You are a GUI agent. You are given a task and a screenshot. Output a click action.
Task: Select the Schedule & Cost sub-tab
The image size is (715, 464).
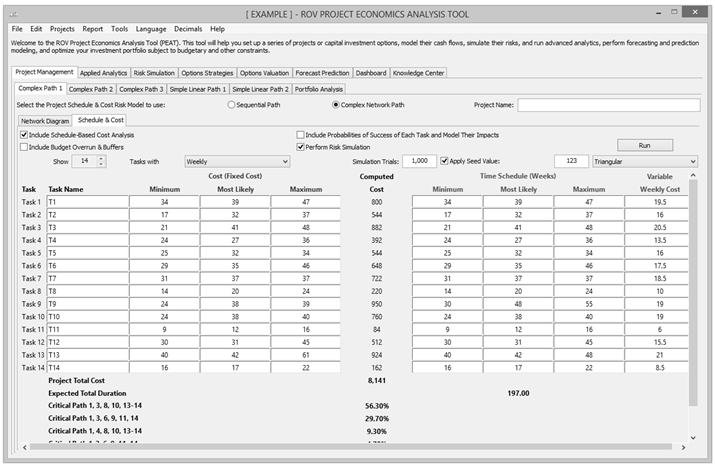click(100, 120)
